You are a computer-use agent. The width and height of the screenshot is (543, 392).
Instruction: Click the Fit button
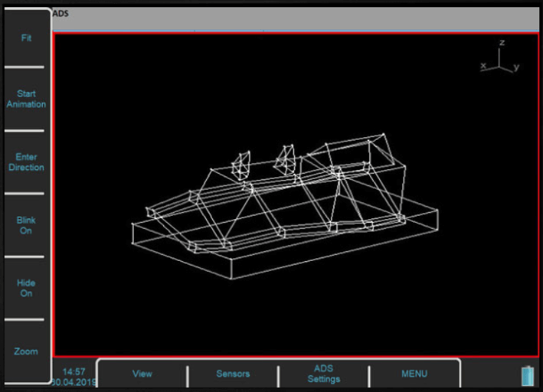point(26,38)
